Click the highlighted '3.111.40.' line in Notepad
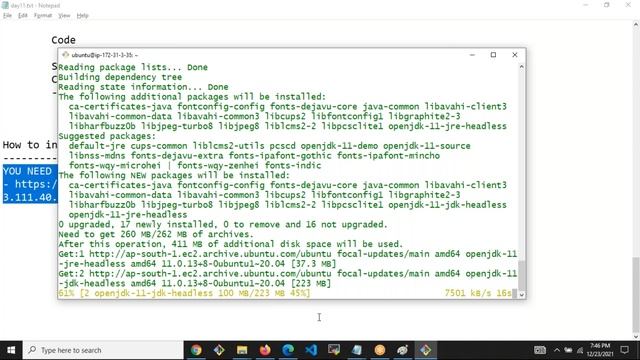 [x=30, y=197]
